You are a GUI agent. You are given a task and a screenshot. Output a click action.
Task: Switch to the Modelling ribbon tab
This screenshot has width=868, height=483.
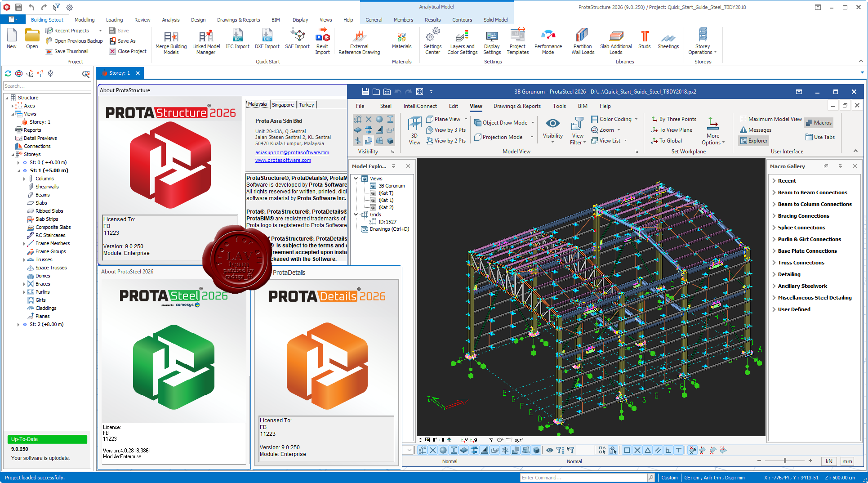click(x=85, y=20)
